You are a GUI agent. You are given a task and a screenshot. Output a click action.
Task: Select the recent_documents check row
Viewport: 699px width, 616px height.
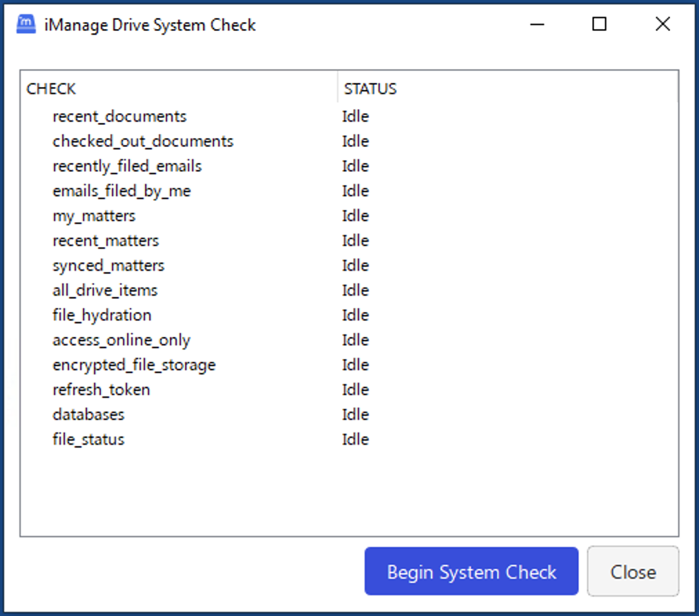(x=119, y=116)
